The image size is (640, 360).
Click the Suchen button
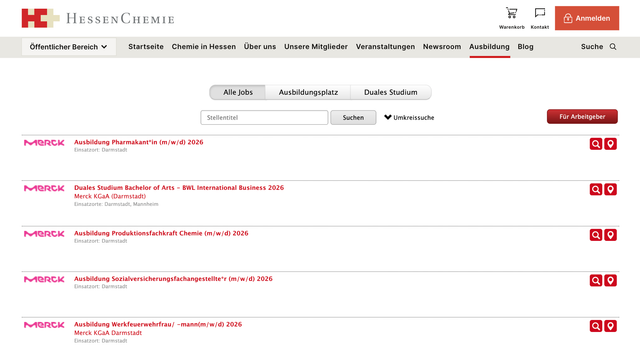pos(353,118)
